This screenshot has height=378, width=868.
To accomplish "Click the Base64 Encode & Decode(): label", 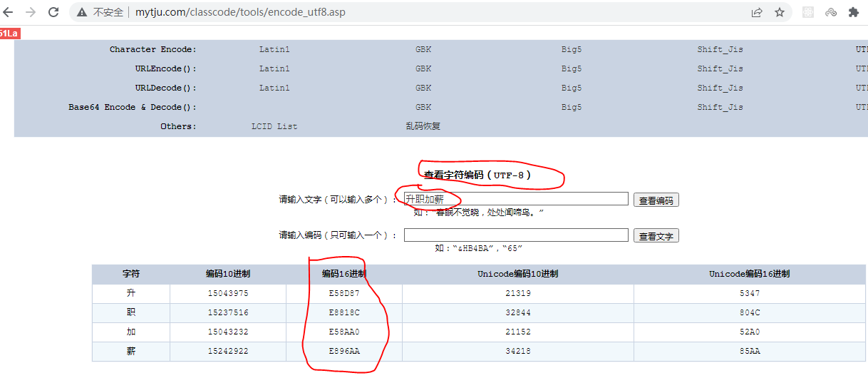I will click(133, 107).
